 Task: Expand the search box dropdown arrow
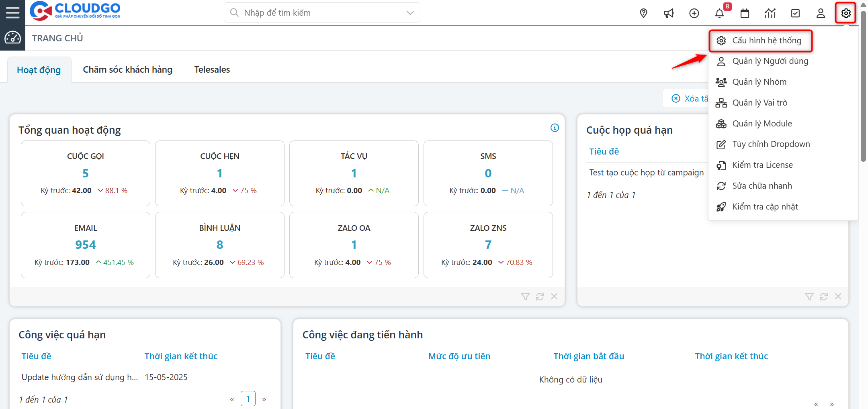click(410, 13)
